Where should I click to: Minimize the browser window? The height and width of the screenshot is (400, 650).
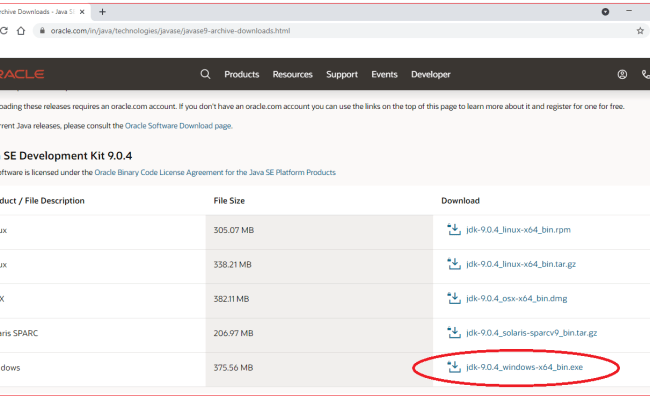click(629, 11)
